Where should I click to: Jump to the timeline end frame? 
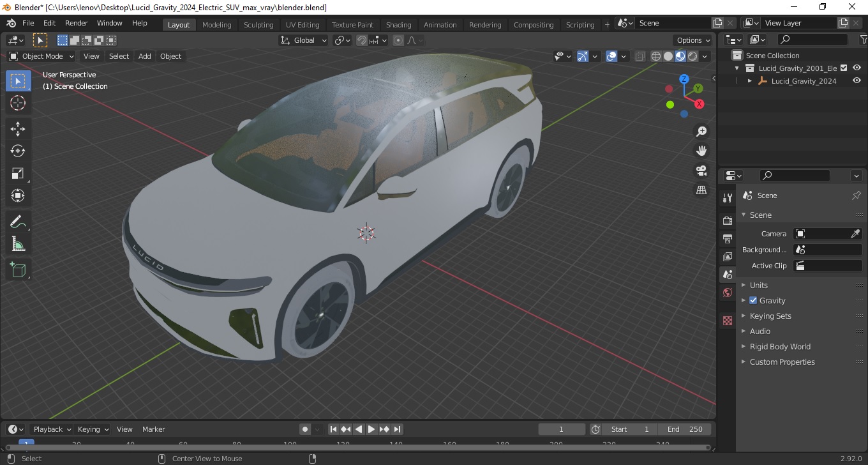click(x=397, y=429)
